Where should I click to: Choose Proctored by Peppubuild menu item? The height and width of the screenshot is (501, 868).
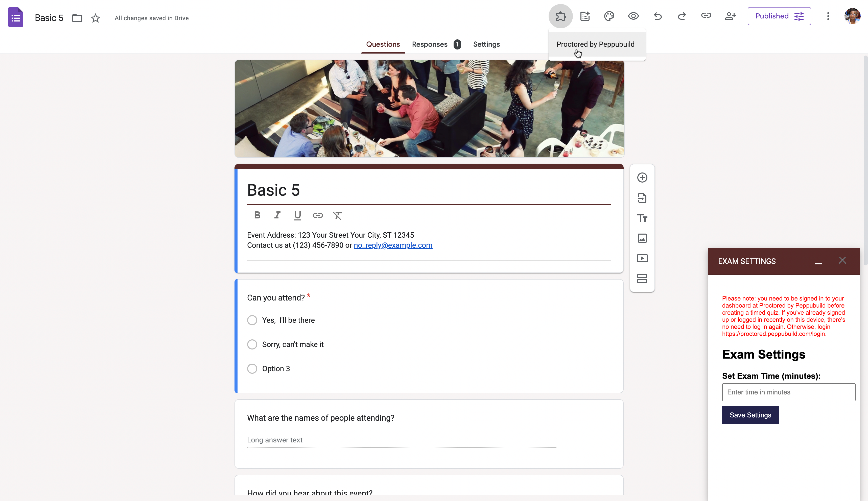tap(597, 44)
